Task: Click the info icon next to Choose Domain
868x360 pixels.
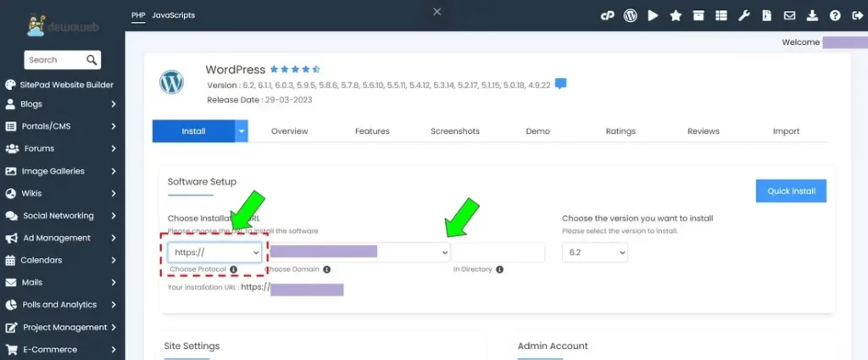Action: tap(326, 269)
